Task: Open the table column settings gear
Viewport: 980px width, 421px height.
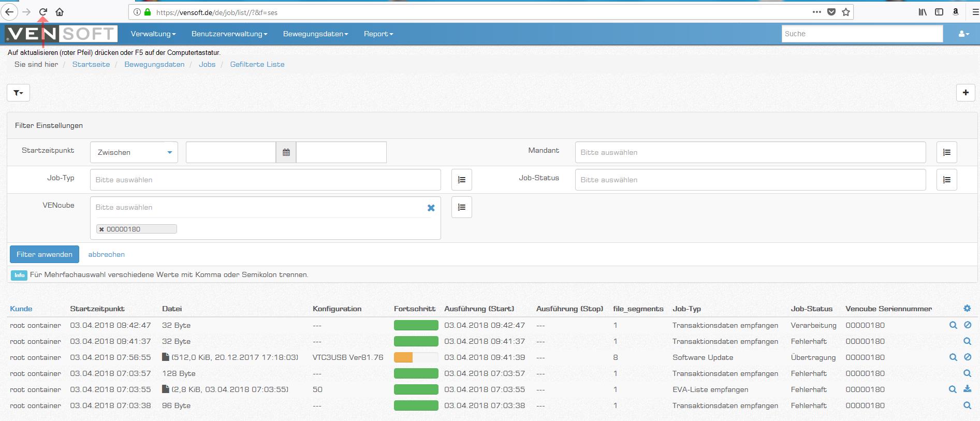Action: point(967,309)
